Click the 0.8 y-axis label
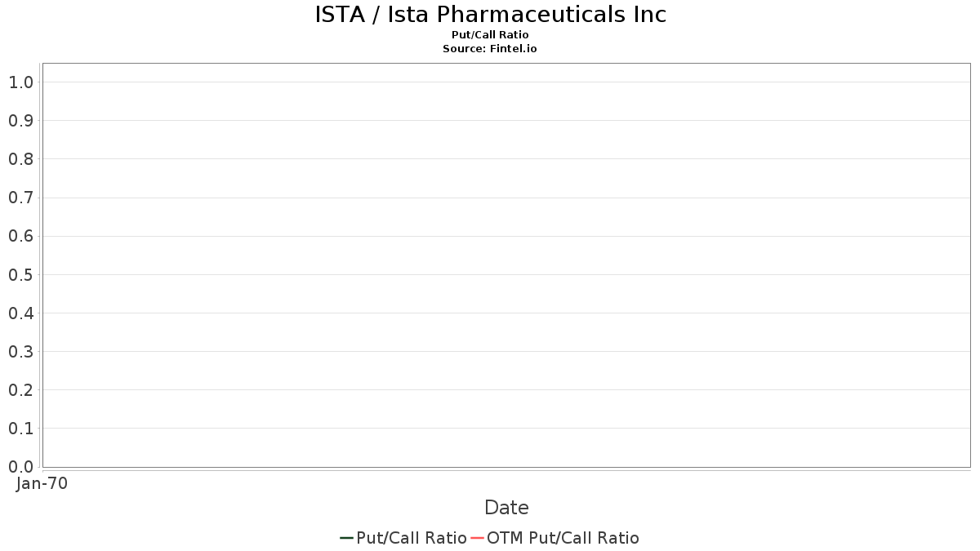Screen dimensions: 980x551 21,159
